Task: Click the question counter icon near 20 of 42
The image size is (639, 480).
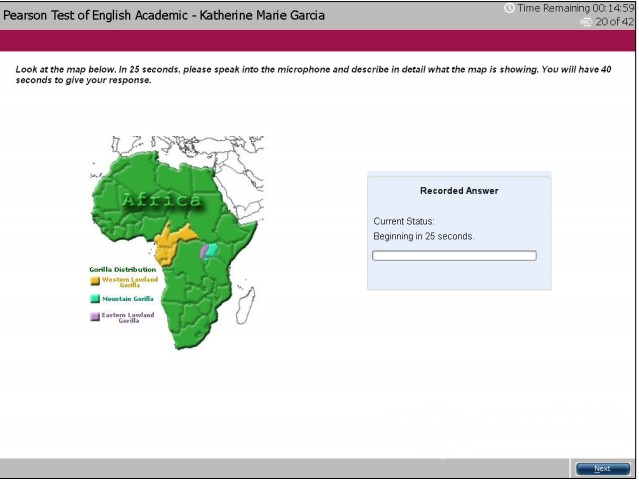Action: pos(586,22)
